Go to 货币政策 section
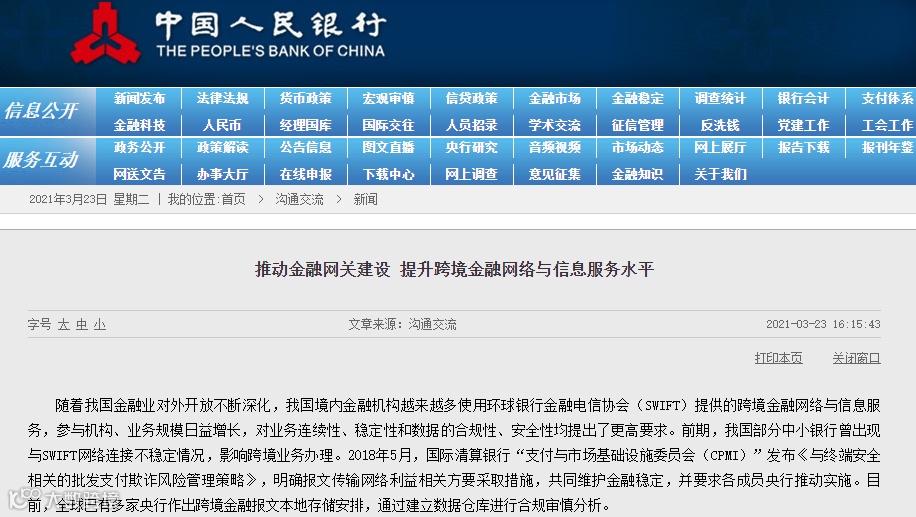Image resolution: width=916 pixels, height=517 pixels. [306, 98]
